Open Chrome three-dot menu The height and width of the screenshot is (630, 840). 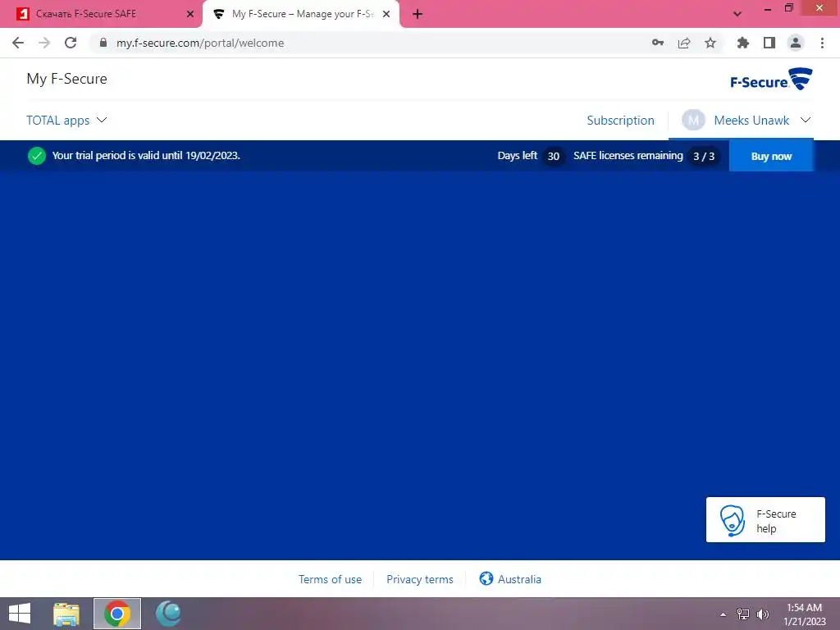pyautogui.click(x=822, y=43)
